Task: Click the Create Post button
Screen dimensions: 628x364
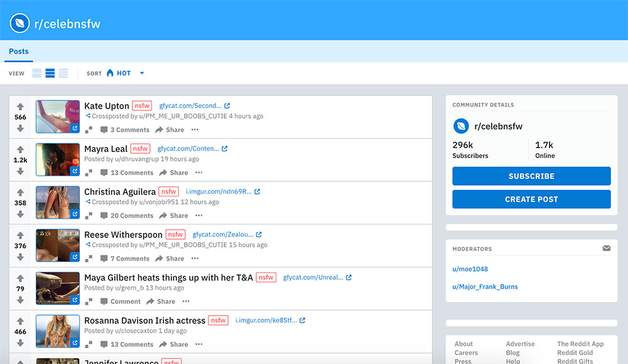Action: pyautogui.click(x=531, y=200)
